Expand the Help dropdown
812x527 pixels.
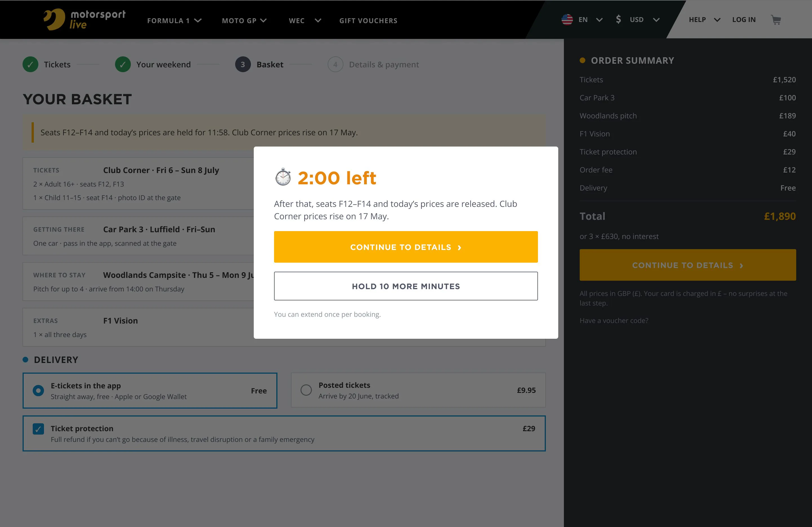705,20
